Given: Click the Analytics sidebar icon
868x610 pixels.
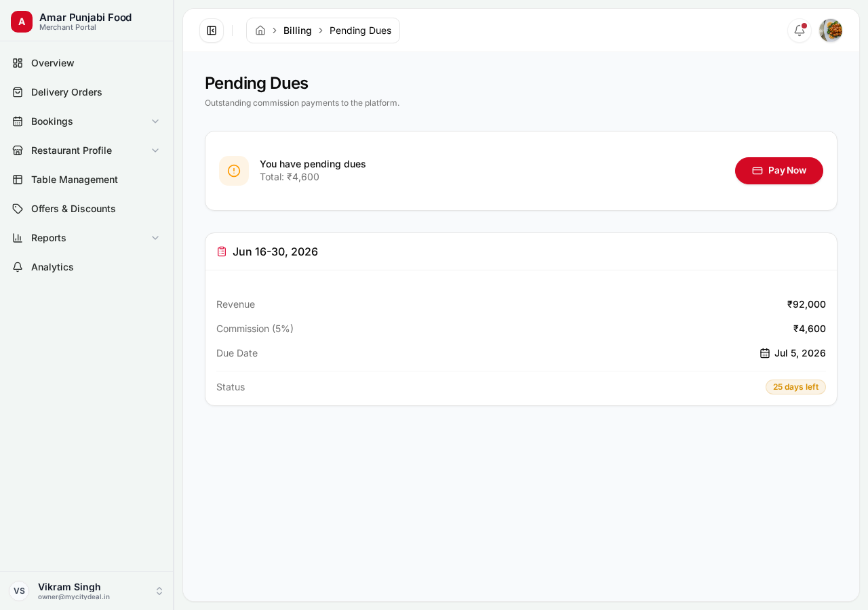Looking at the screenshot, I should click(18, 267).
